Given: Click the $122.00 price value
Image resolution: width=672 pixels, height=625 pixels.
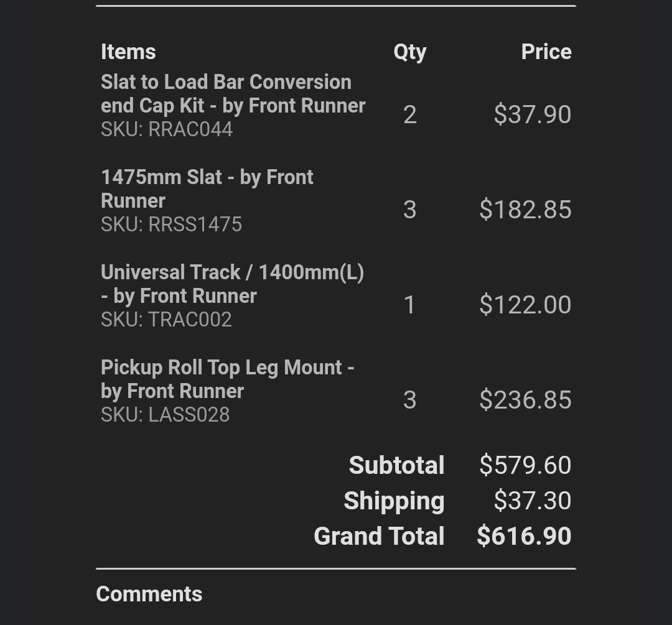Looking at the screenshot, I should (525, 305).
